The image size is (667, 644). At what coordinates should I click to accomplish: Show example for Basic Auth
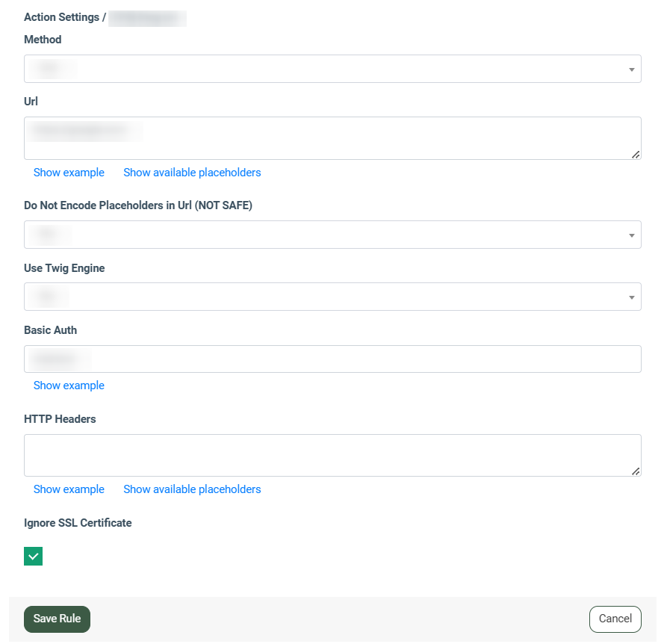tap(69, 386)
